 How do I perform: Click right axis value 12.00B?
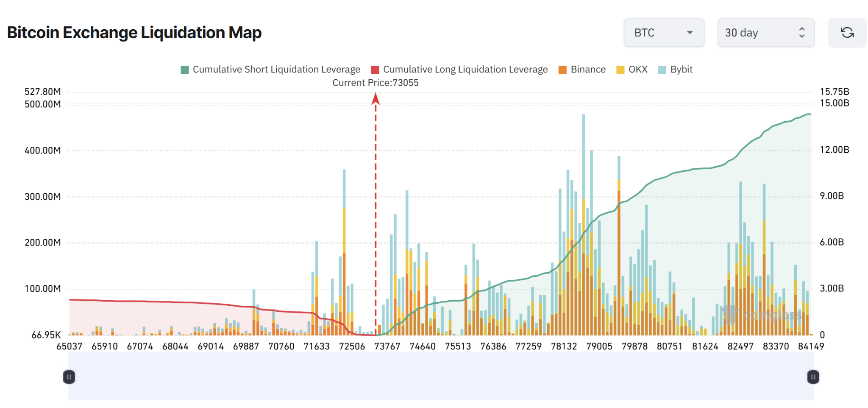tap(835, 149)
